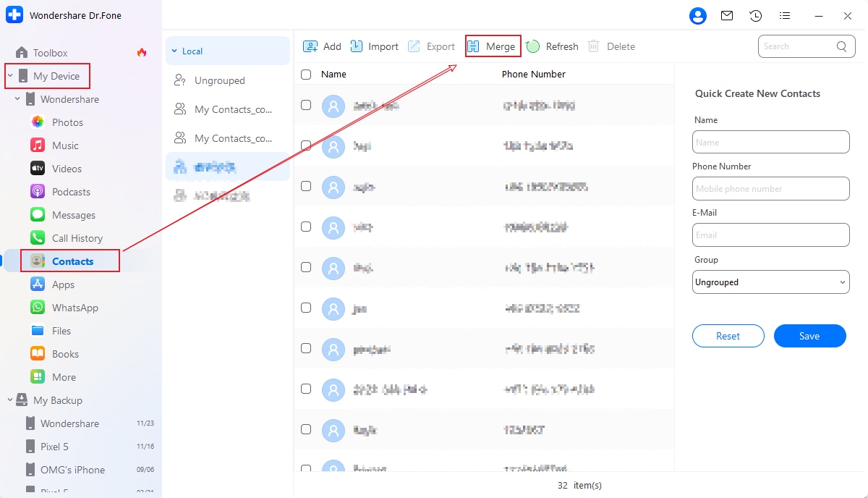
Task: Open Music in the device sidebar
Action: (65, 145)
